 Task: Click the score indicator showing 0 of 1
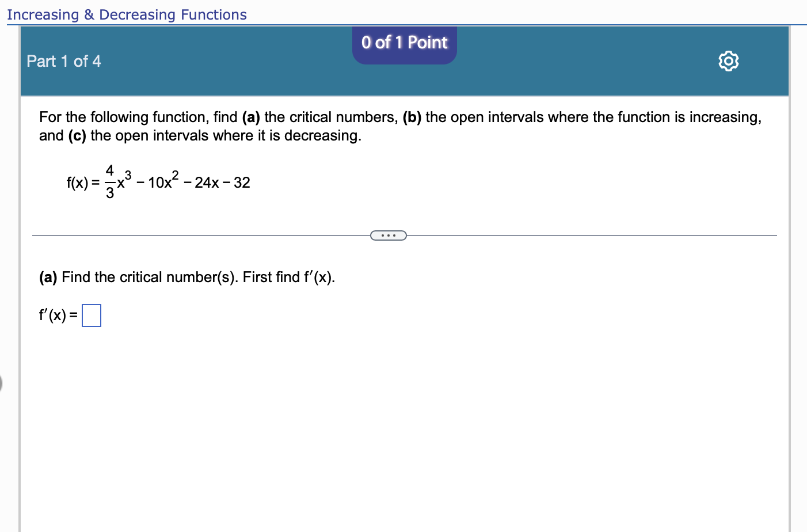[x=404, y=43]
